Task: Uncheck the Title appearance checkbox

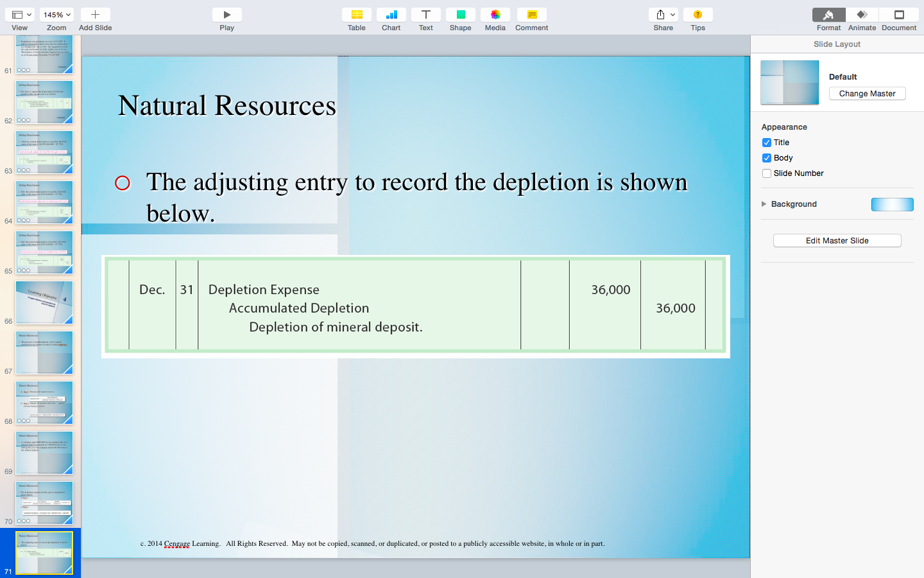Action: click(767, 143)
